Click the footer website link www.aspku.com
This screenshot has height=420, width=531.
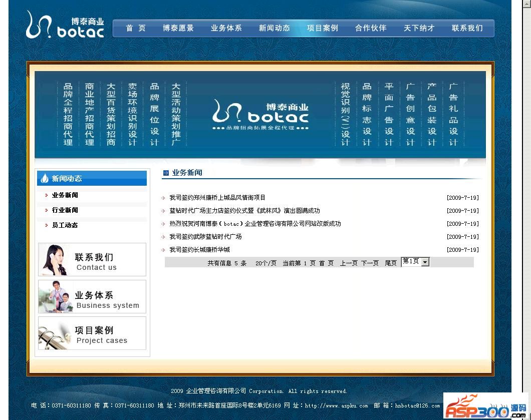click(336, 405)
